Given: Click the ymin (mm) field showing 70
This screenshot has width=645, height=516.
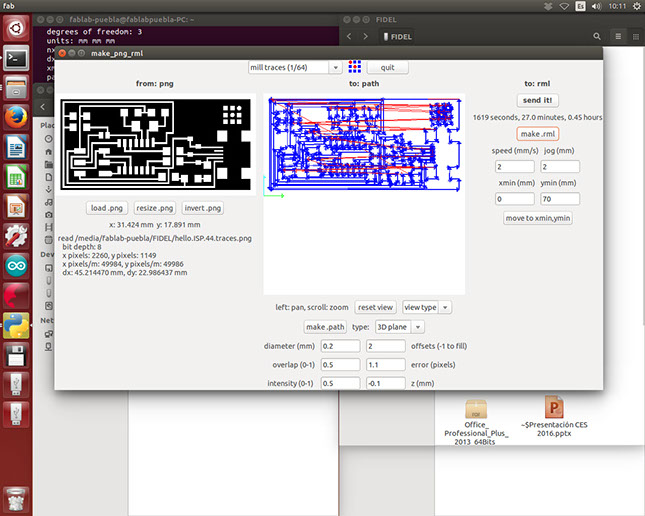Looking at the screenshot, I should tap(560, 199).
